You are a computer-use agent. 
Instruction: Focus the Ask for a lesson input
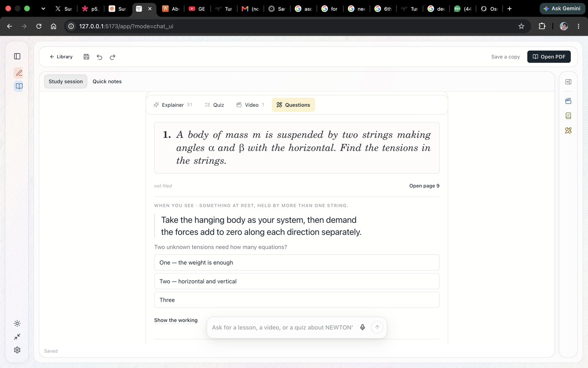pos(282,327)
